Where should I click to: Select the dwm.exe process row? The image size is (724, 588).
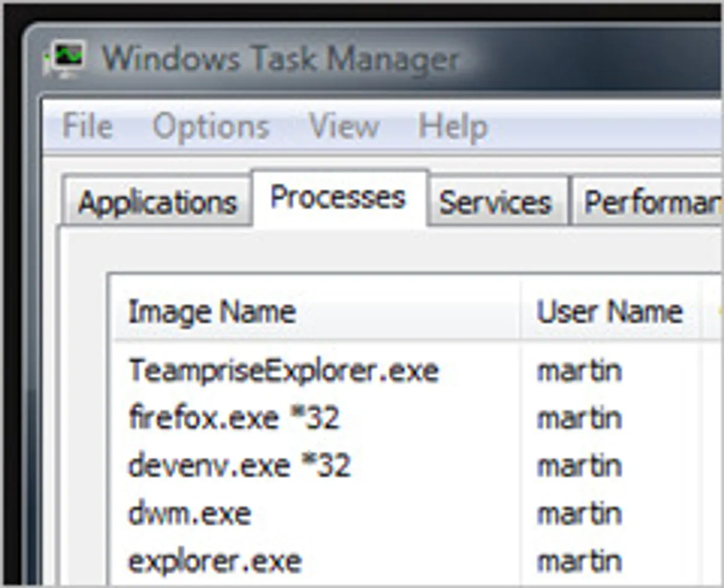pyautogui.click(x=189, y=514)
